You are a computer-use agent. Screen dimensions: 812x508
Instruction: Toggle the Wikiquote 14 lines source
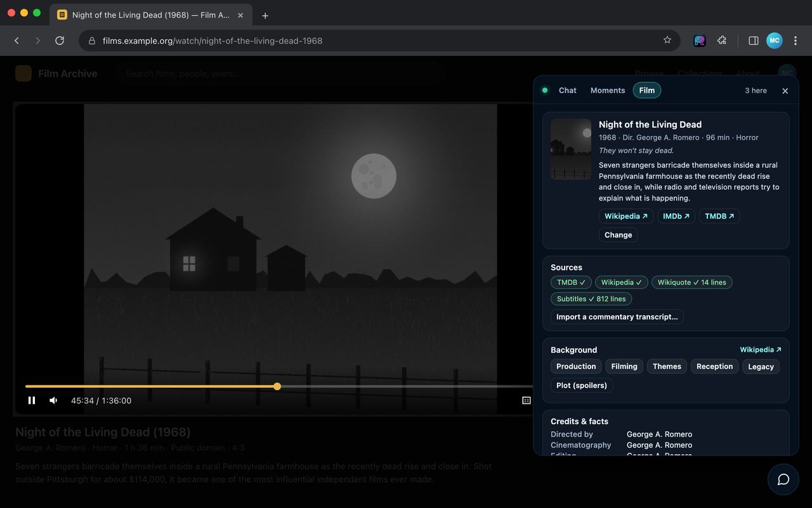tap(692, 283)
